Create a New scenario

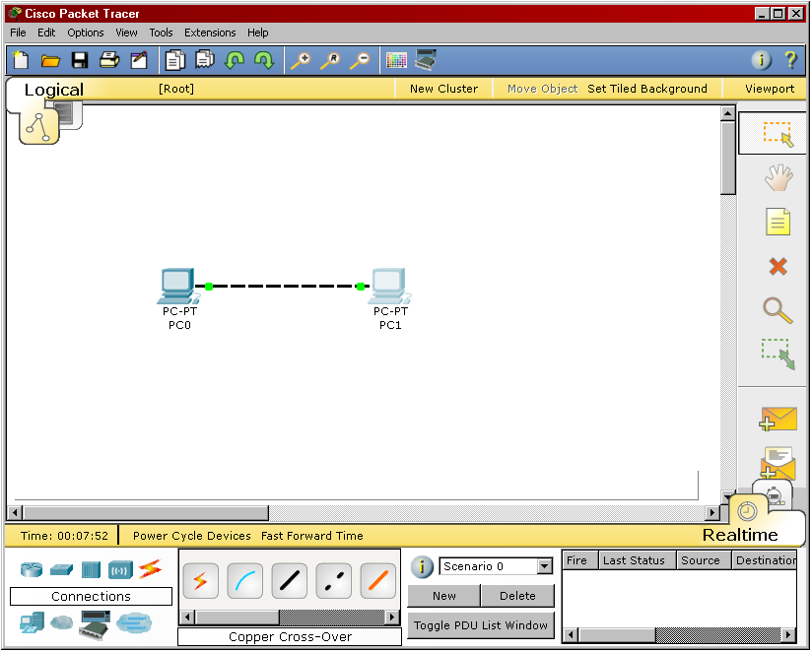pyautogui.click(x=443, y=596)
